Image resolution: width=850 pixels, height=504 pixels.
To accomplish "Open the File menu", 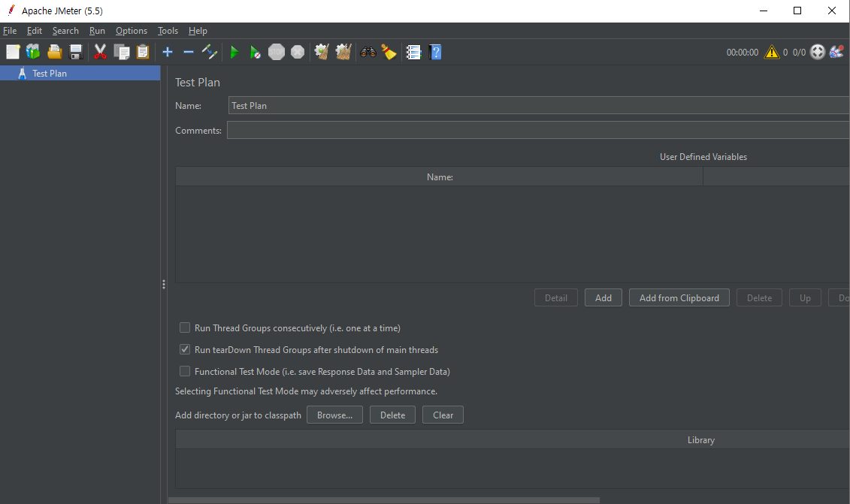I will 10,31.
